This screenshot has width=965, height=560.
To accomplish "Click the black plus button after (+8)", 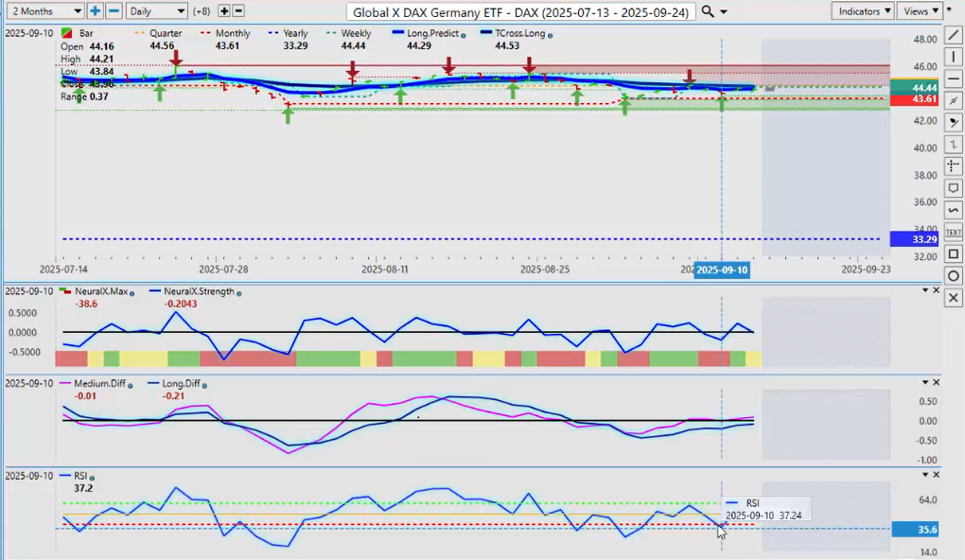I will point(224,11).
